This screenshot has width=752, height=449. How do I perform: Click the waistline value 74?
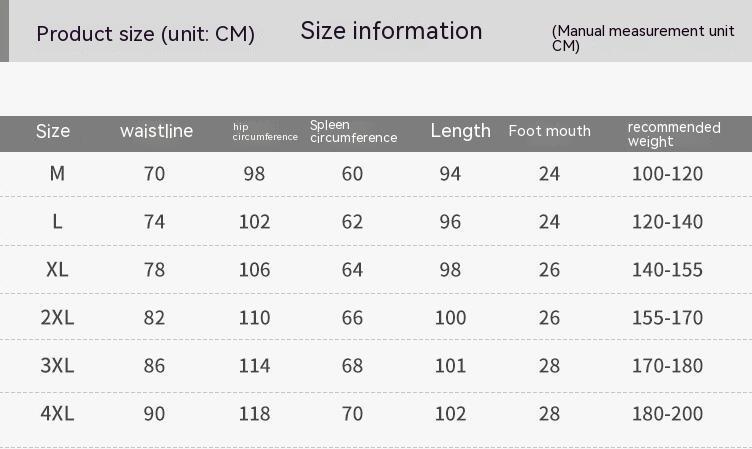click(x=154, y=222)
